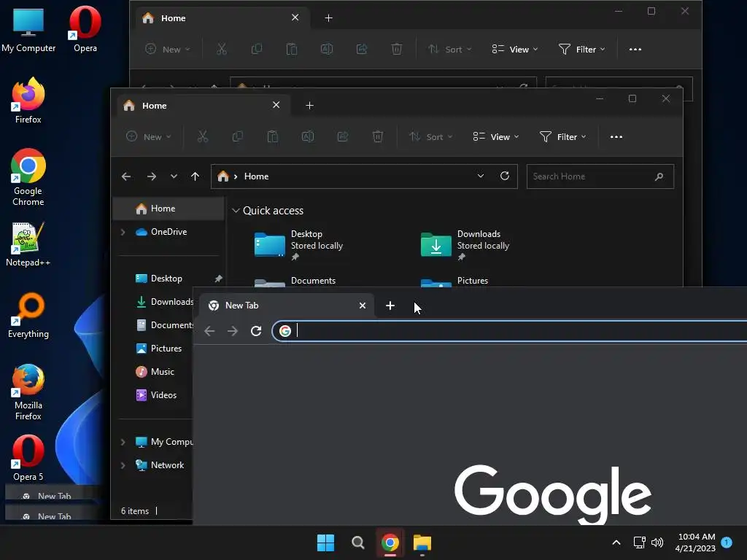Click Paste icon in back Explorer window

pos(292,49)
